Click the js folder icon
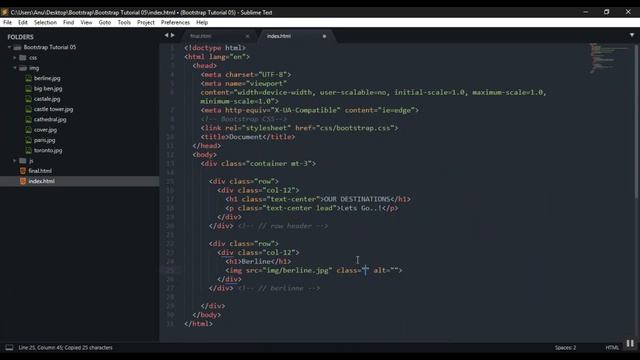Viewport: 640px width, 360px height. pos(23,161)
